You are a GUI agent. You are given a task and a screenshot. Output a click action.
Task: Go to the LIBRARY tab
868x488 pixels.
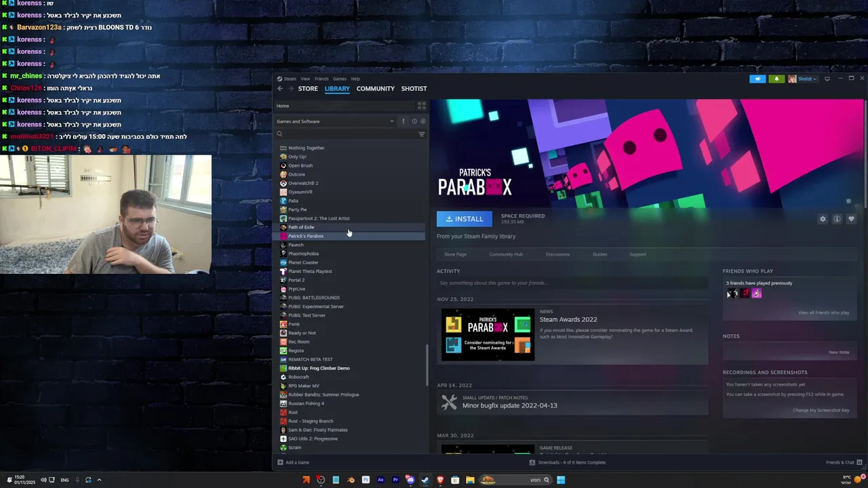(337, 89)
